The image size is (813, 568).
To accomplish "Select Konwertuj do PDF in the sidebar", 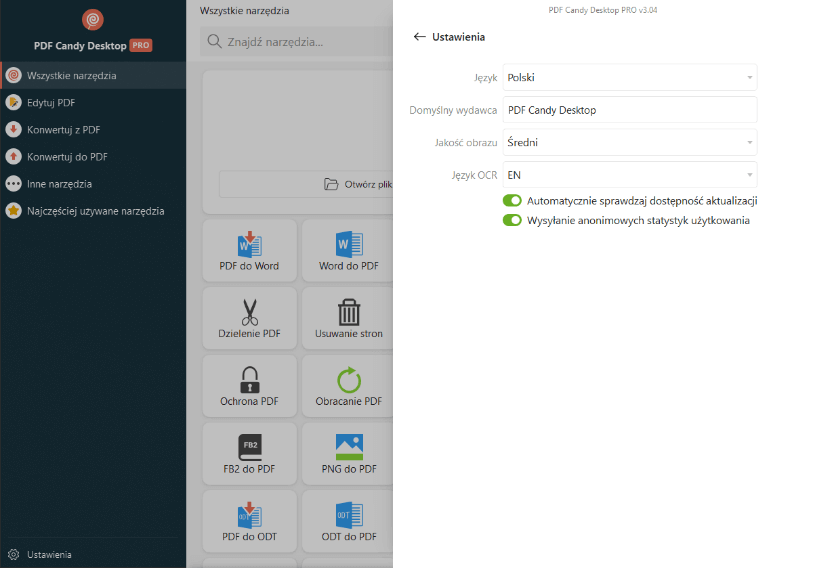I will pos(93,157).
